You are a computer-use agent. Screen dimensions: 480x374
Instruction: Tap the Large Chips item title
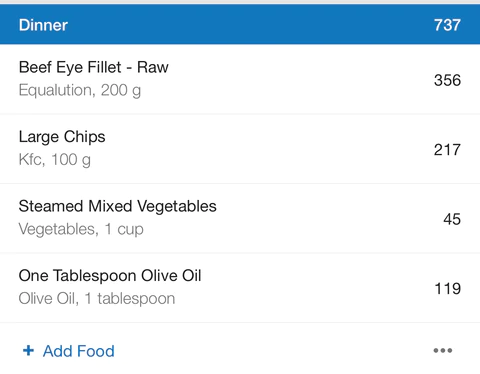coord(62,137)
